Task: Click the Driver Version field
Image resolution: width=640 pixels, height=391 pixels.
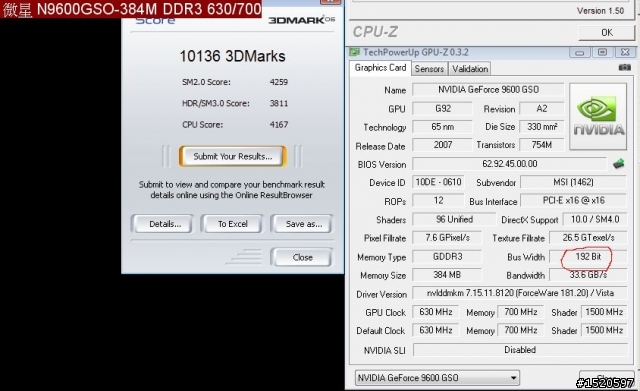Action: (x=520, y=293)
